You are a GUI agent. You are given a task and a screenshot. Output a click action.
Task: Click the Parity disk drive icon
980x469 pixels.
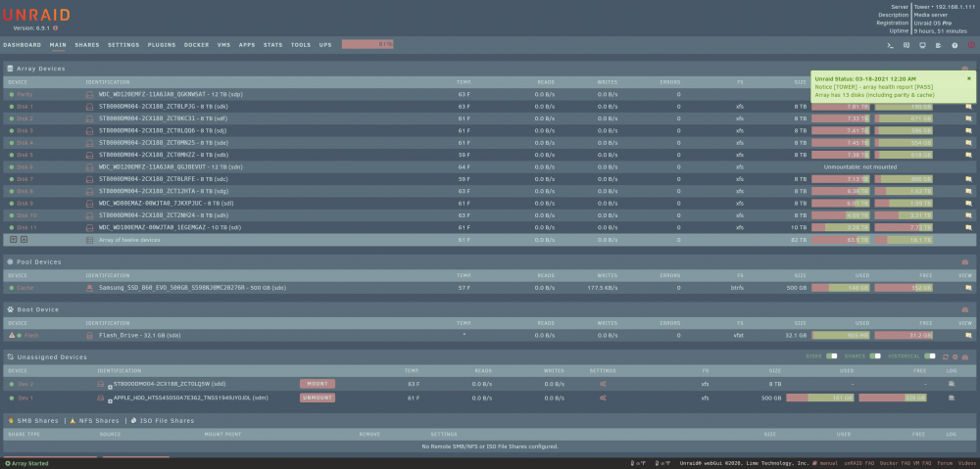89,94
